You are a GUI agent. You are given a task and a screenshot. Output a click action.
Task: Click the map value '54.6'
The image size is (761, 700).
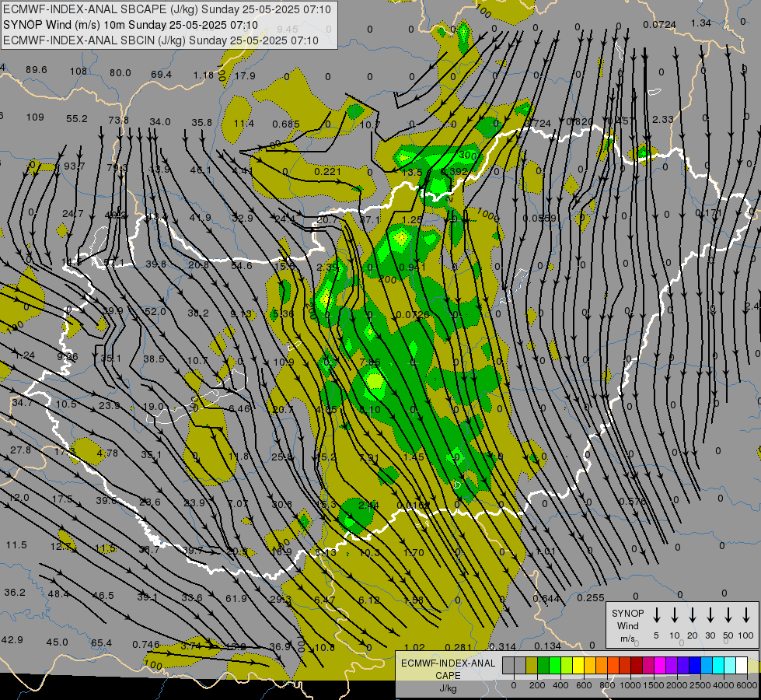(x=241, y=266)
